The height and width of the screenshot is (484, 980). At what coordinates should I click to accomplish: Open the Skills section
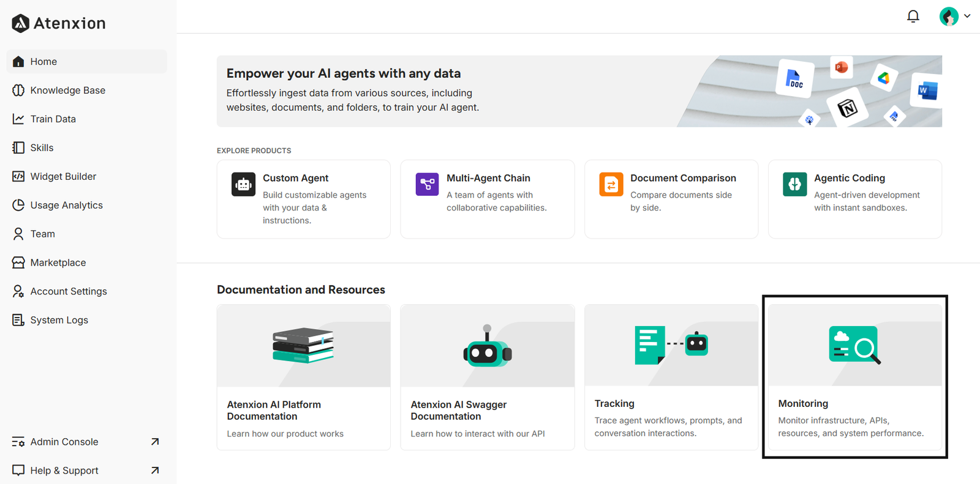[x=86, y=147]
